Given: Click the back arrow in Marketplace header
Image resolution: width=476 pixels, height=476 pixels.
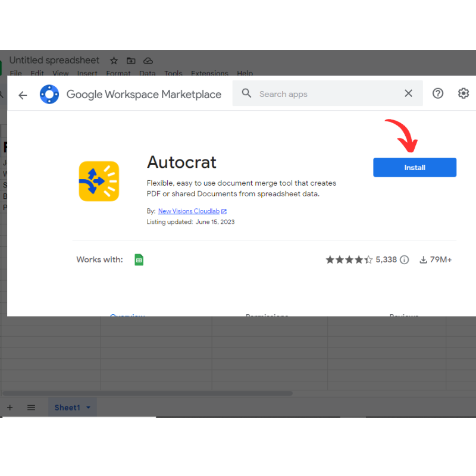Looking at the screenshot, I should click(23, 95).
